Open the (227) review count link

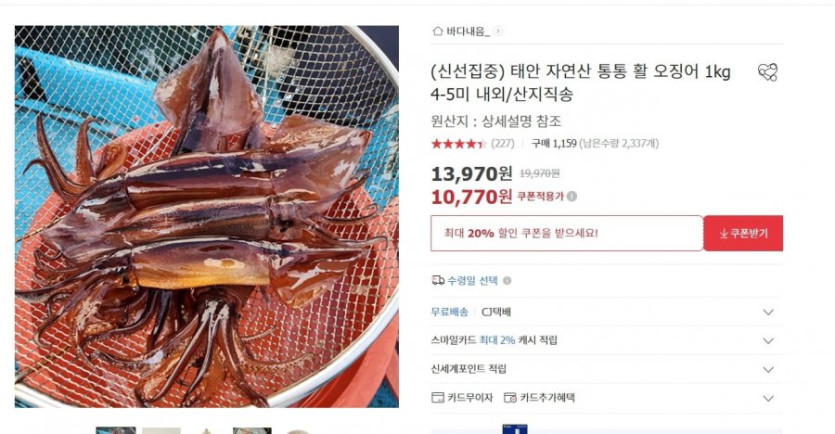(x=503, y=143)
